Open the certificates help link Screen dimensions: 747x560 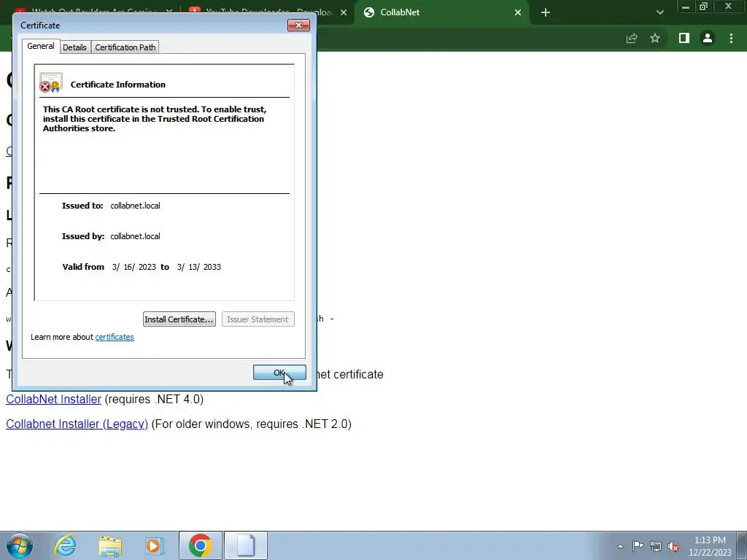pos(115,337)
